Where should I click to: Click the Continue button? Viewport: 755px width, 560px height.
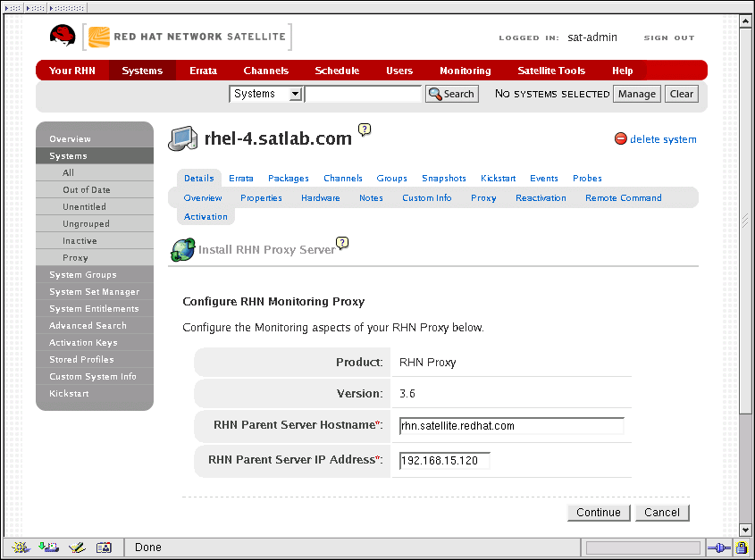tap(599, 513)
